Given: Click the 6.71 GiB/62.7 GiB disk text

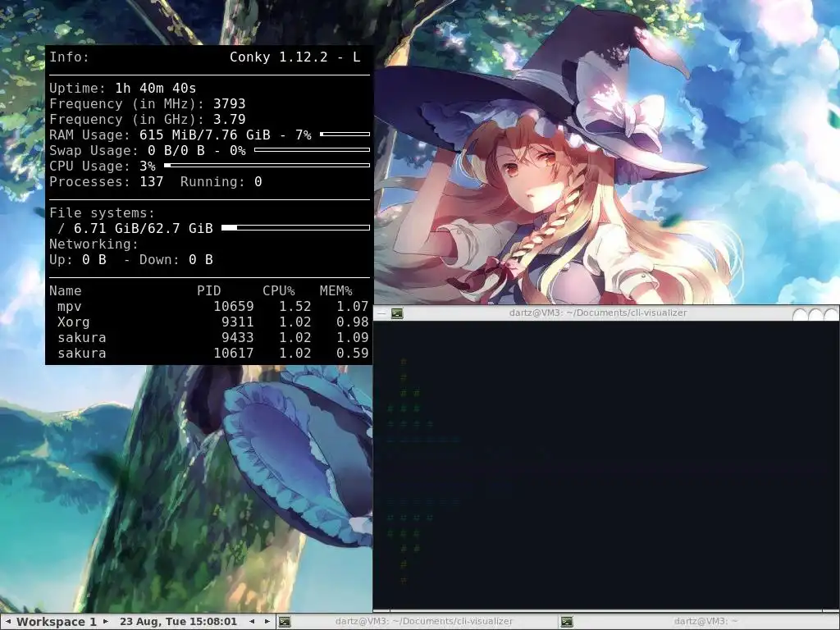Looking at the screenshot, I should (x=143, y=229).
